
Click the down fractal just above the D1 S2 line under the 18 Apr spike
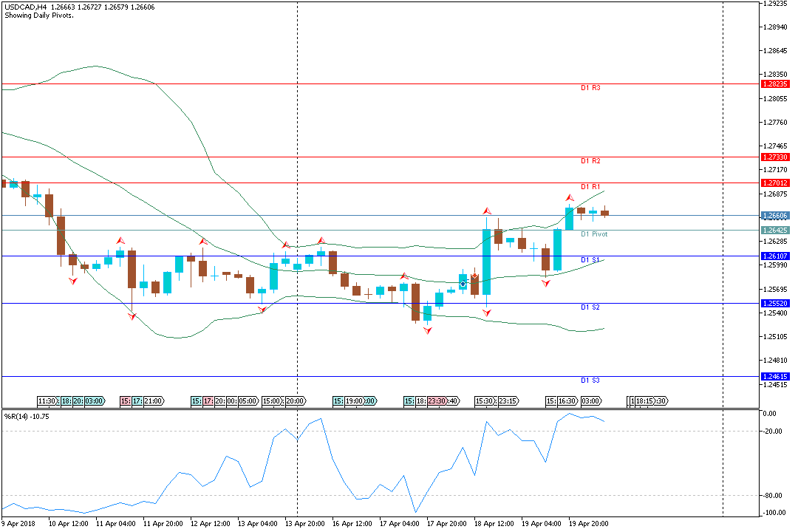[486, 313]
